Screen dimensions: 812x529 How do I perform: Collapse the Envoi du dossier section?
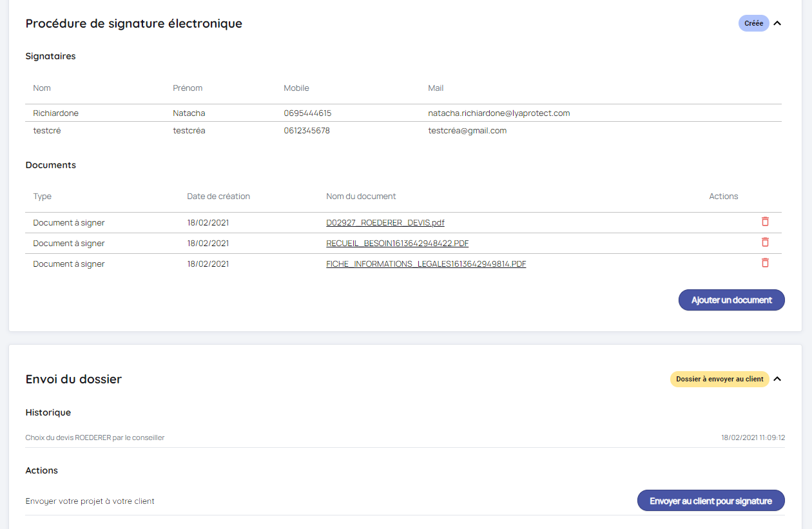click(777, 379)
